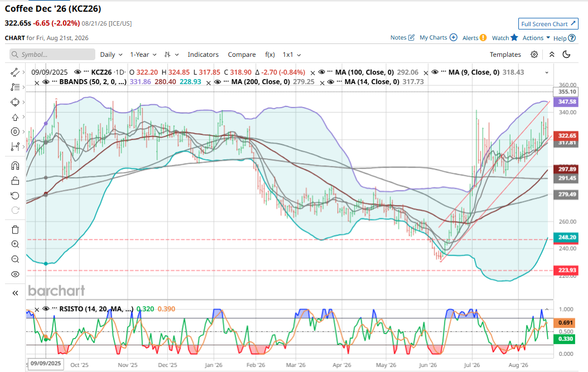Open the 1-Year period dropdown
588x372 pixels.
coord(143,55)
